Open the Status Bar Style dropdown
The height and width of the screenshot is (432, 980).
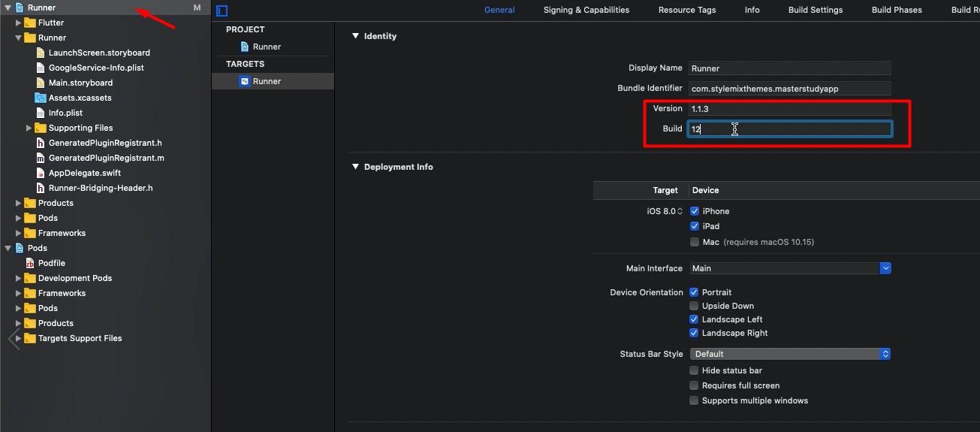point(885,354)
